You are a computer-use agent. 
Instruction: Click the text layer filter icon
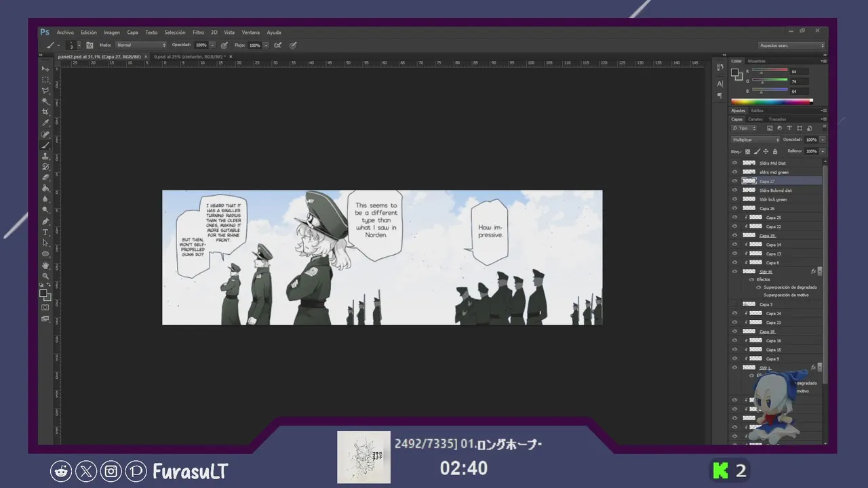(x=789, y=128)
